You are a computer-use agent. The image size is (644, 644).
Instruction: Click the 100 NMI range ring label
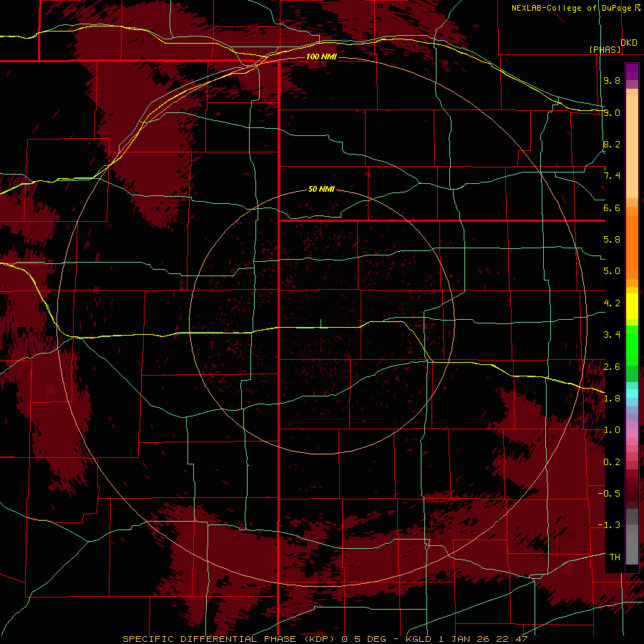tap(321, 57)
